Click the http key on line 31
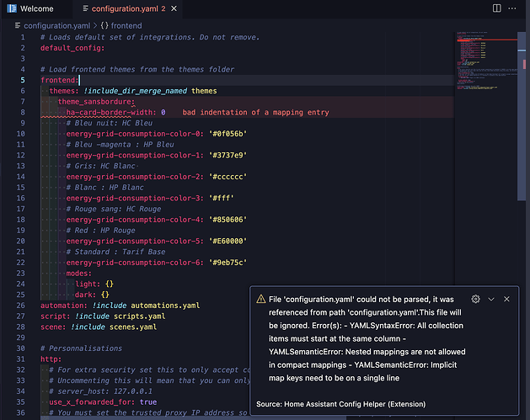The image size is (530, 420). 51,359
